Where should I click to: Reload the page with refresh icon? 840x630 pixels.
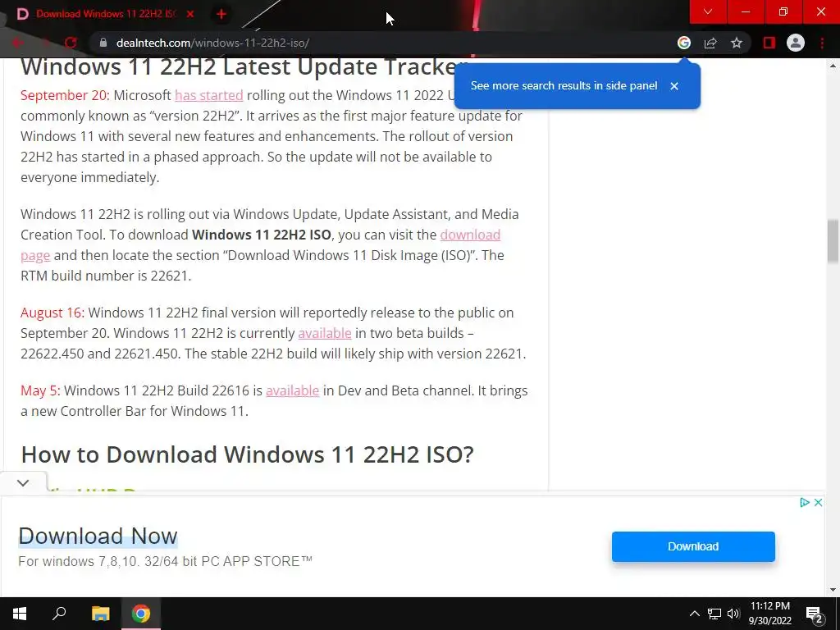[71, 43]
